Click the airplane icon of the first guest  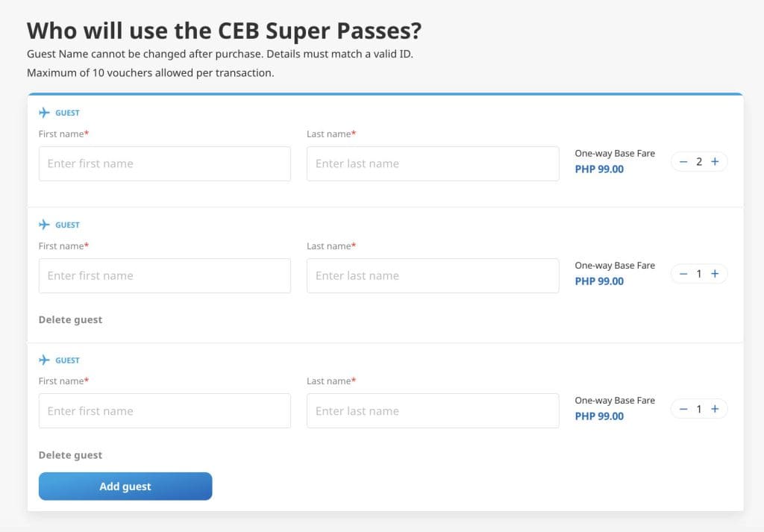click(45, 113)
